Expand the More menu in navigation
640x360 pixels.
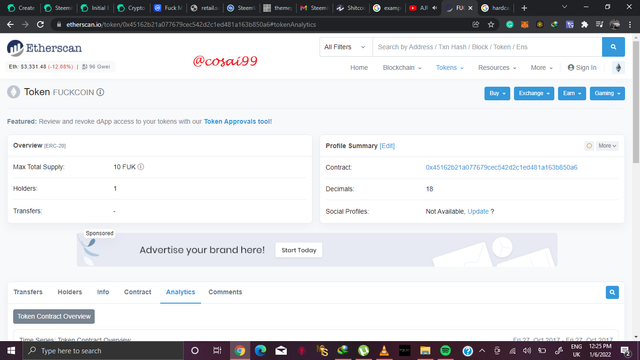pos(541,68)
